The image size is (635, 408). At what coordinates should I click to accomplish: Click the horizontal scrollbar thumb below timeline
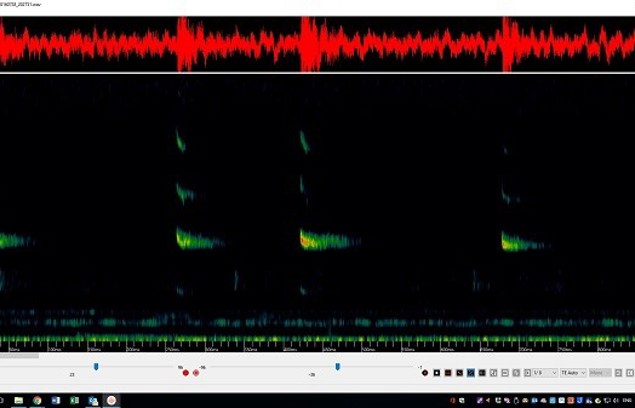[19, 355]
